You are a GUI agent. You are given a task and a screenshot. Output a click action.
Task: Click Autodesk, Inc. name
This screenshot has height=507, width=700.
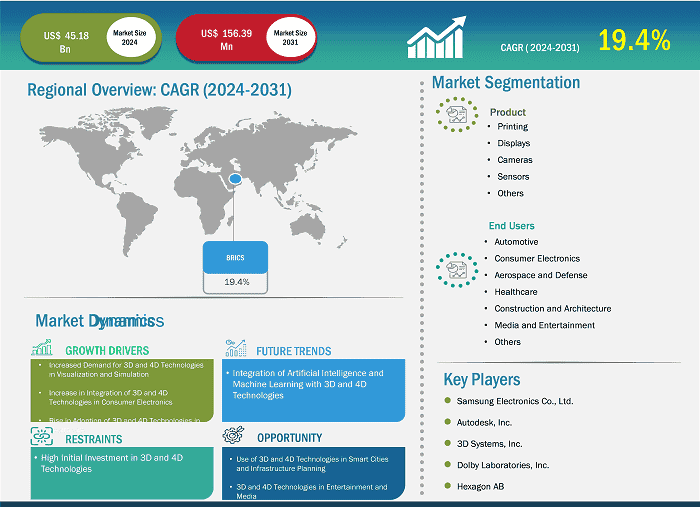click(x=484, y=422)
